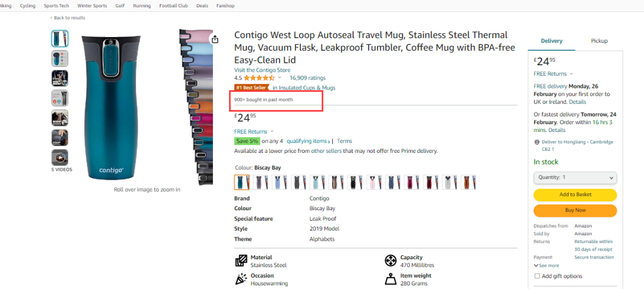Expand the ratings breakdown chevron
The height and width of the screenshot is (289, 644).
point(280,78)
